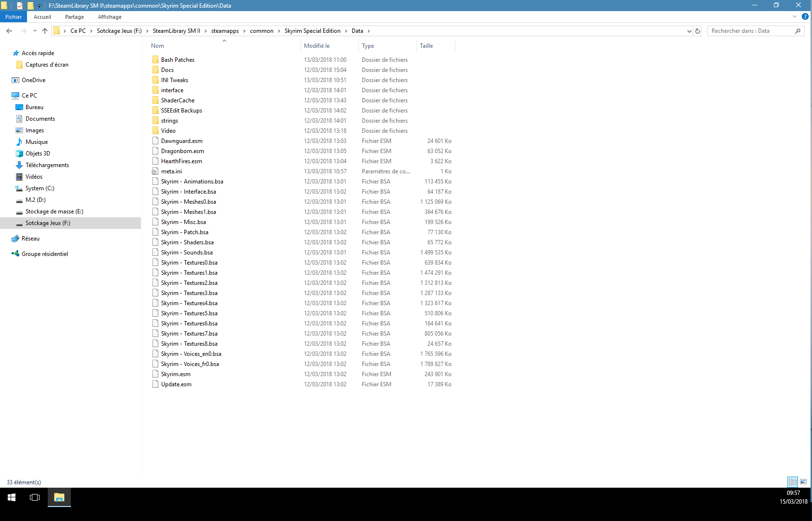Viewport: 812px width, 521px height.
Task: Expand breadcrumb arrow after Data
Action: pos(369,31)
